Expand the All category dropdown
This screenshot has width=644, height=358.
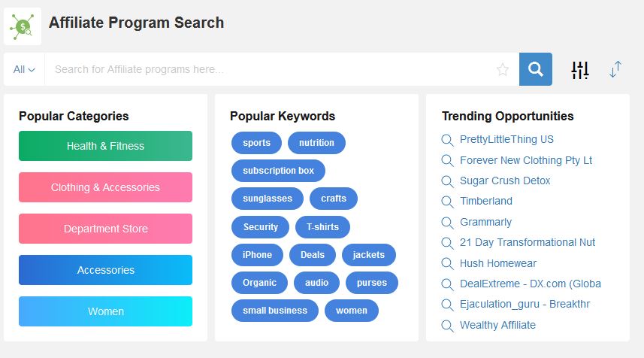(24, 69)
